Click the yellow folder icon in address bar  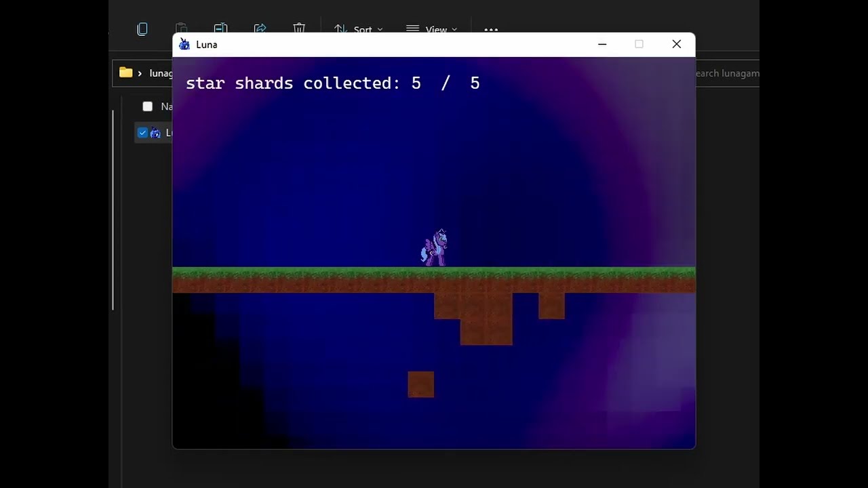point(125,73)
